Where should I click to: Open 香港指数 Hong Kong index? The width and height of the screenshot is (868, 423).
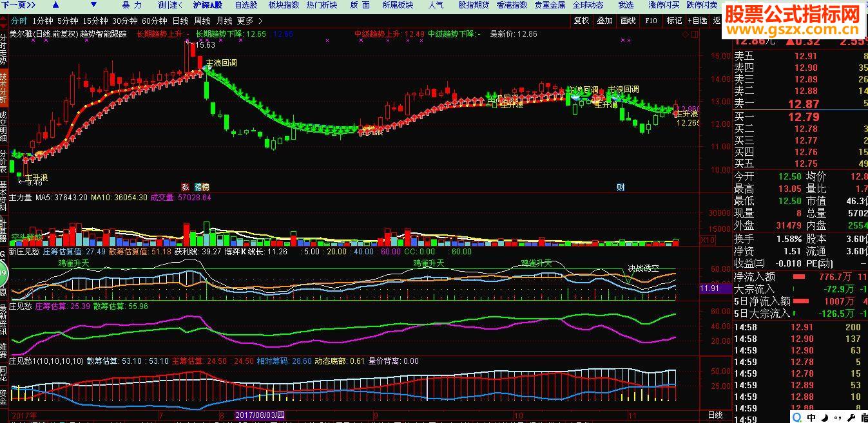coord(512,5)
